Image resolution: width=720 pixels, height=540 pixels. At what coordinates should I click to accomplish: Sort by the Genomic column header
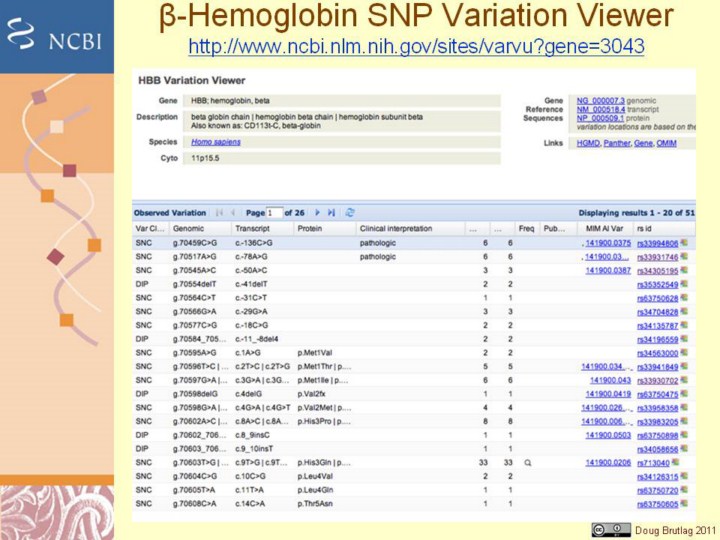(x=189, y=229)
